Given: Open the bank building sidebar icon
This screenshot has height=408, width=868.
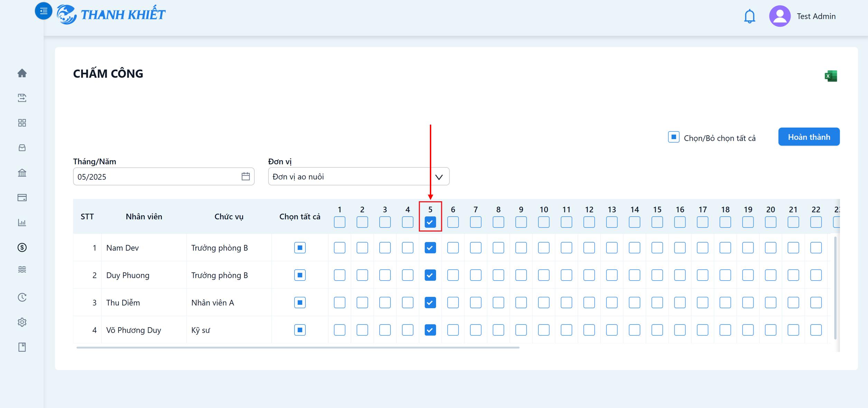Looking at the screenshot, I should 22,173.
